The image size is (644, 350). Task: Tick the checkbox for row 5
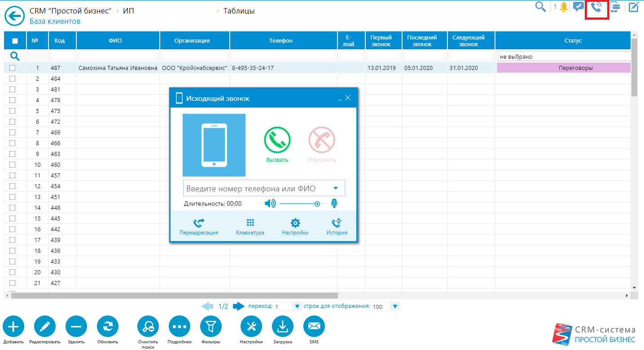click(13, 111)
